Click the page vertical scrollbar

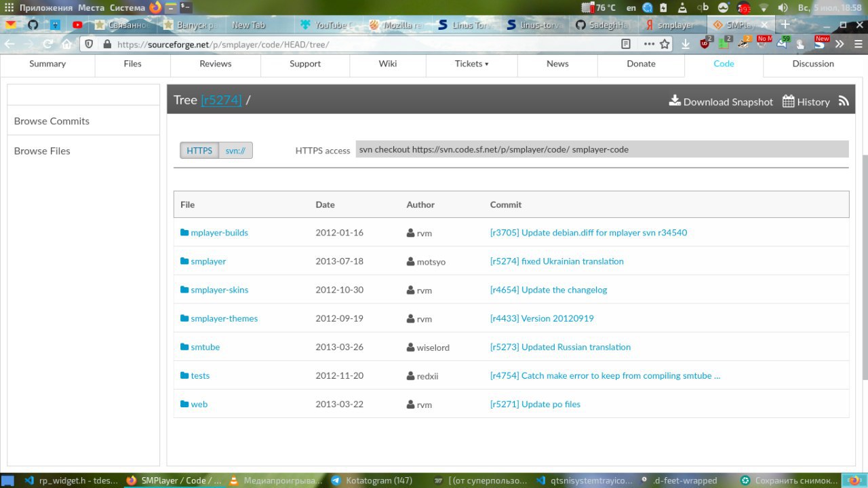coord(865,267)
